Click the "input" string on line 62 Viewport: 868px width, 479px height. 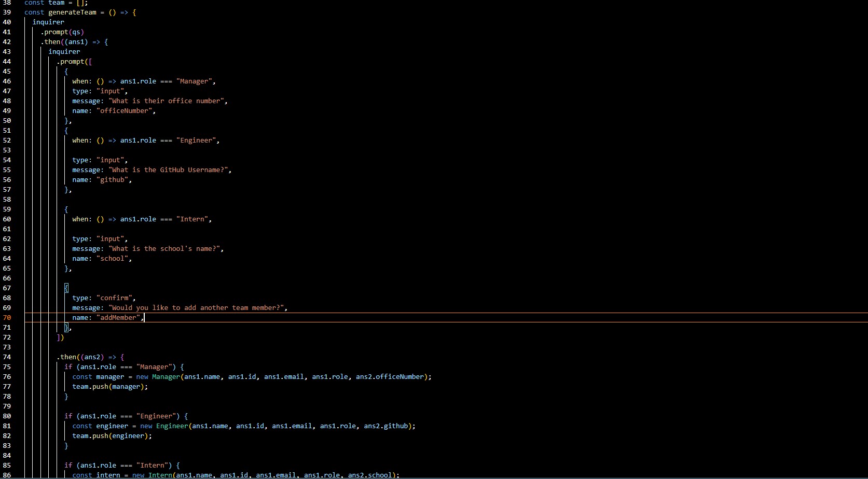click(x=110, y=239)
